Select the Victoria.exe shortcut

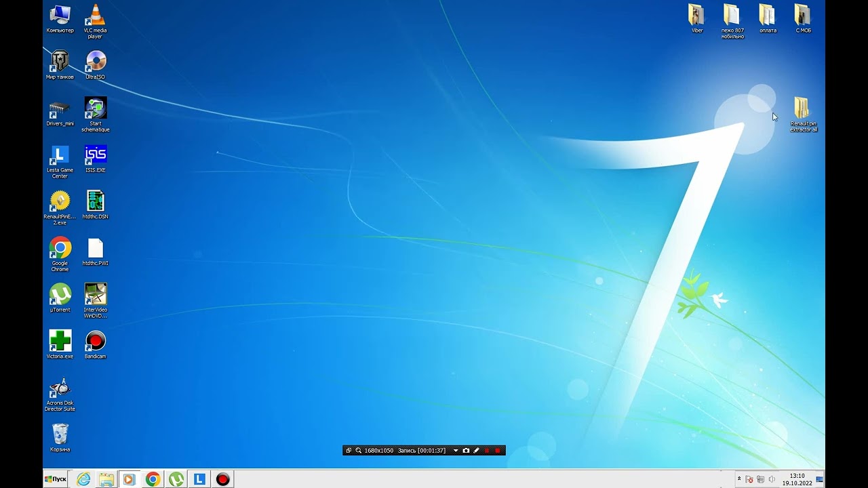60,344
